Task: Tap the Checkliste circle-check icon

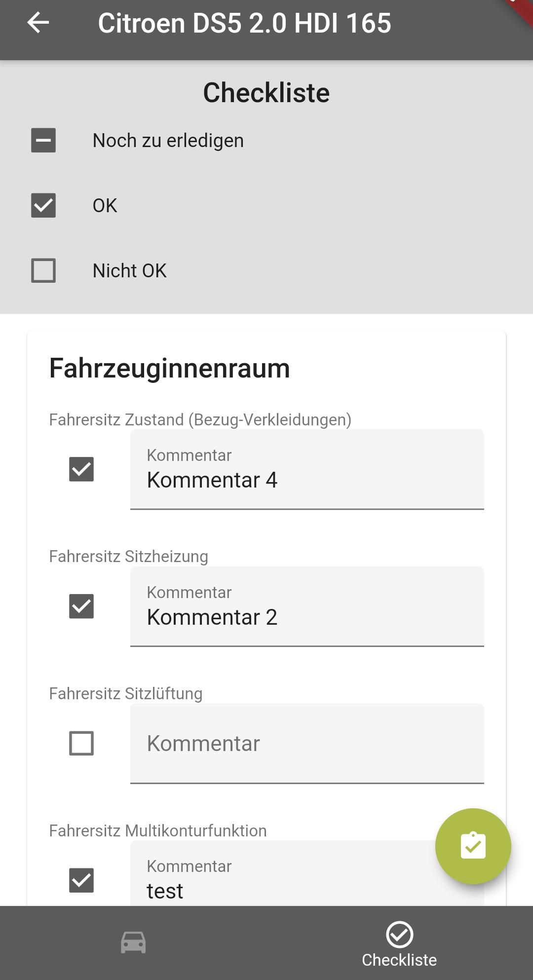Action: click(399, 934)
